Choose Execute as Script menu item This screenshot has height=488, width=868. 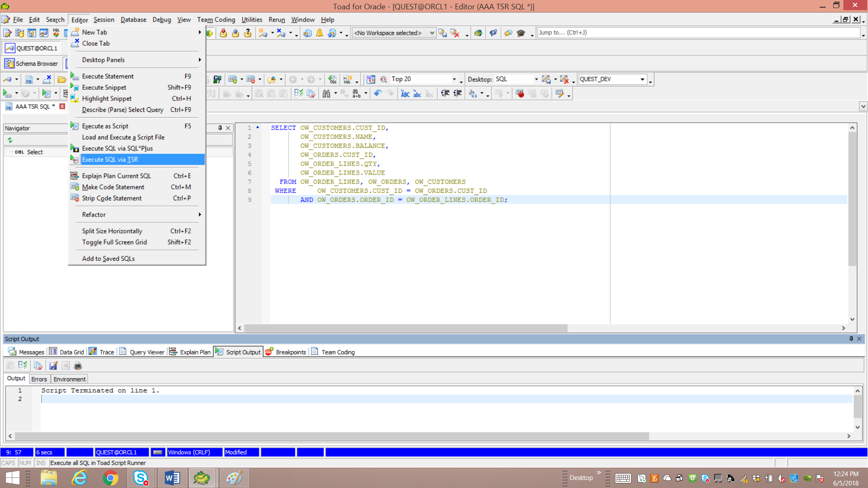(x=137, y=126)
